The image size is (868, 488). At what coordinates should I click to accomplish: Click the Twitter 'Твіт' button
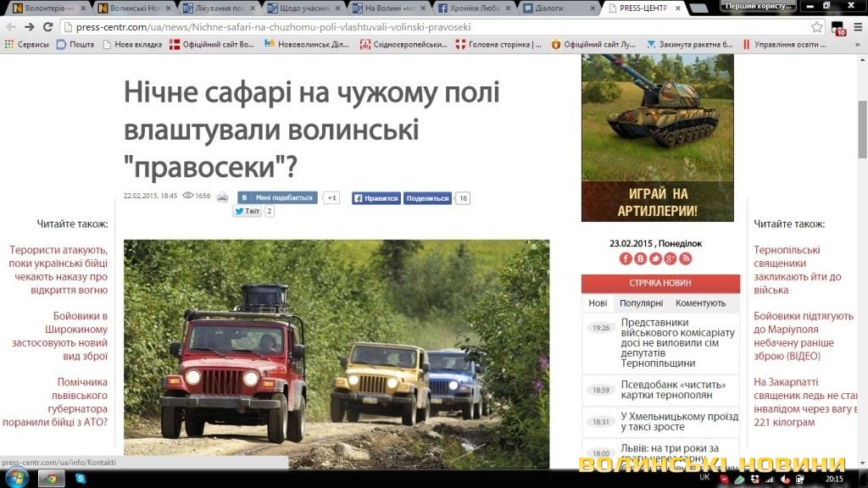coord(248,211)
